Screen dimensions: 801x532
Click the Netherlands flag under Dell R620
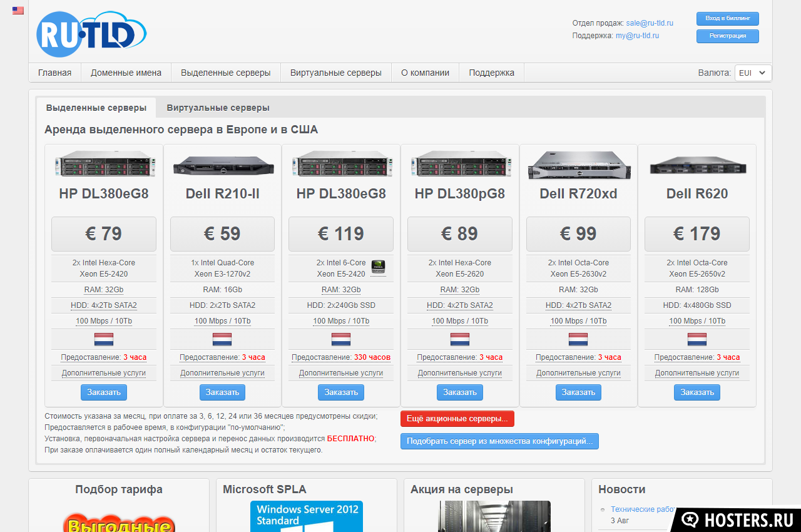pos(697,339)
